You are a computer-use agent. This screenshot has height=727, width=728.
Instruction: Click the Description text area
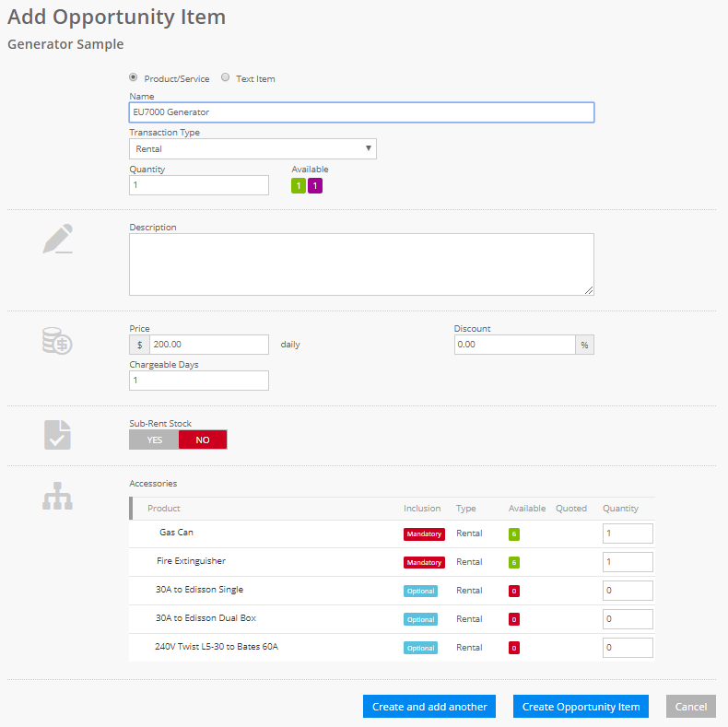click(361, 264)
